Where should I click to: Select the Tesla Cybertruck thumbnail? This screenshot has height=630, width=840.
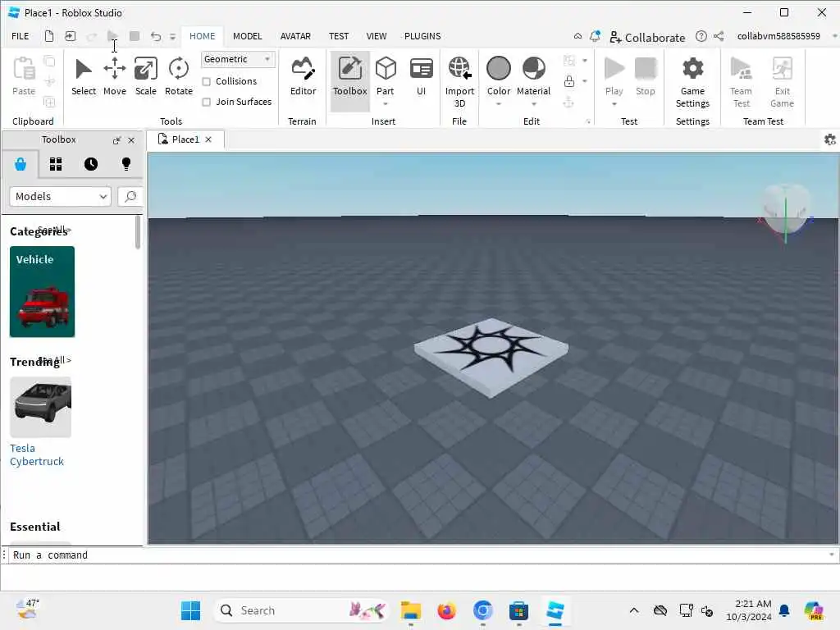(x=41, y=407)
